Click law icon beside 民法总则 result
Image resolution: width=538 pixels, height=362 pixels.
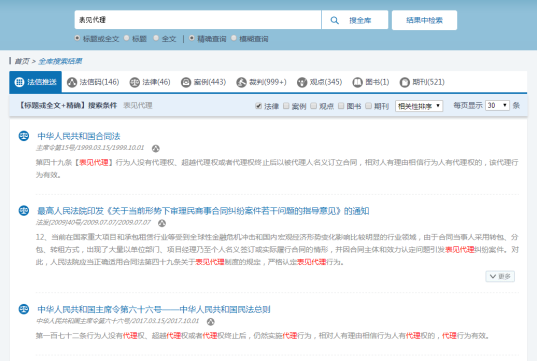pyautogui.click(x=24, y=309)
